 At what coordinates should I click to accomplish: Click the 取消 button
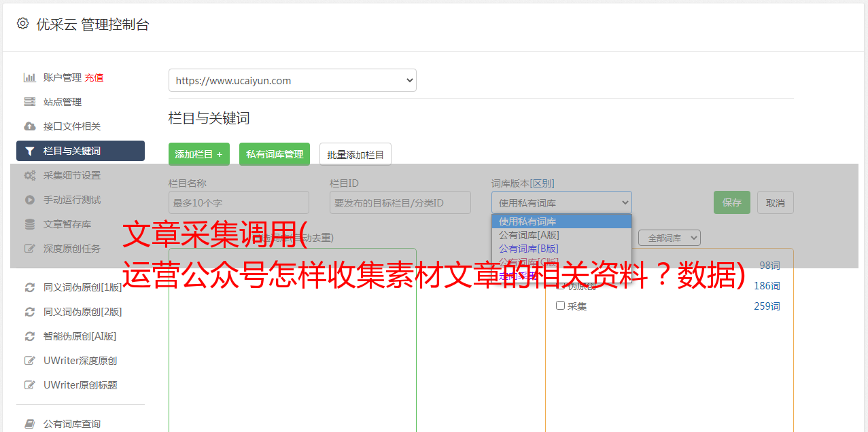pyautogui.click(x=776, y=202)
